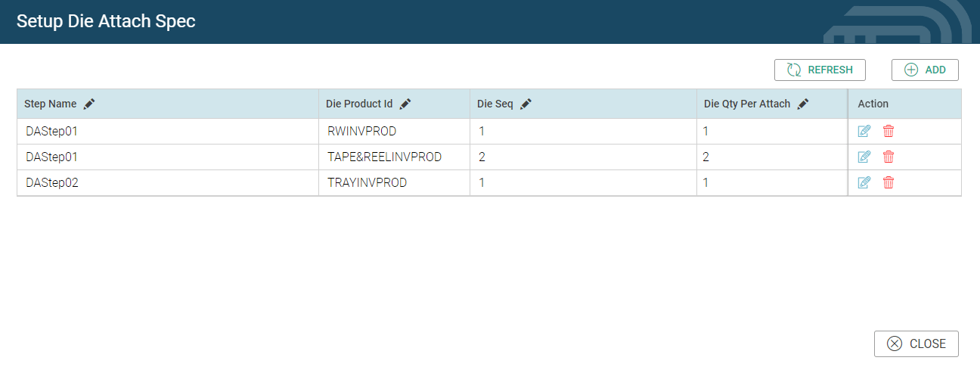Screen dimensions: 980x373
Task: Delete the TAPE&REELINVPROD row
Action: tap(889, 157)
